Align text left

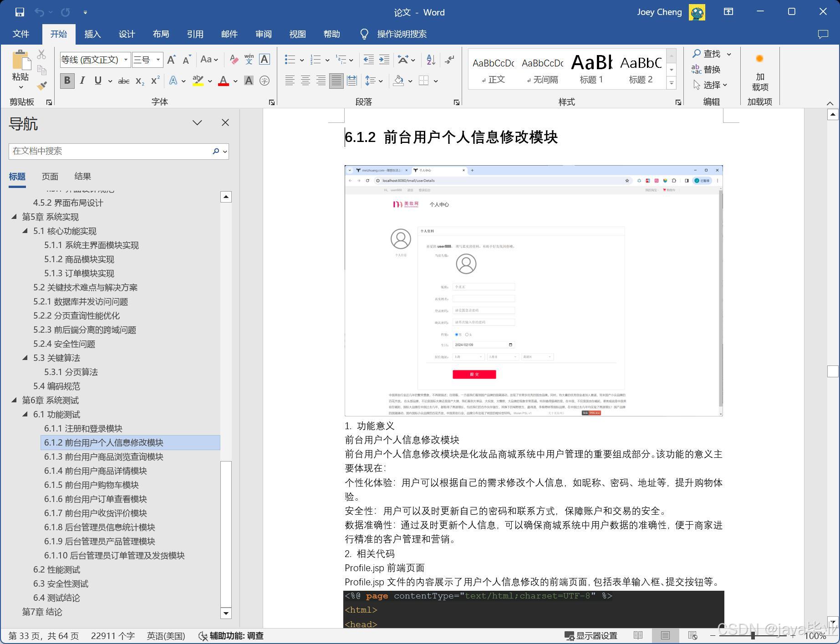pyautogui.click(x=290, y=81)
